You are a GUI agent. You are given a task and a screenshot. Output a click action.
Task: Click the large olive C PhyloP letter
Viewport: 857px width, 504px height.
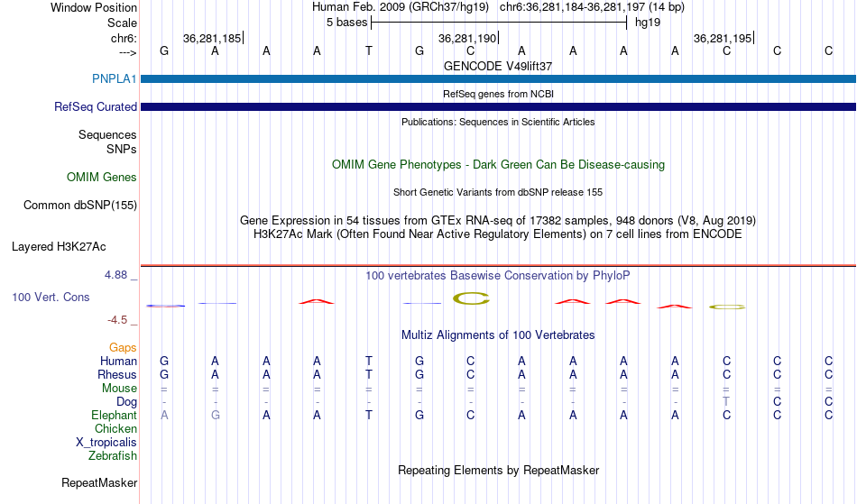tap(471, 298)
